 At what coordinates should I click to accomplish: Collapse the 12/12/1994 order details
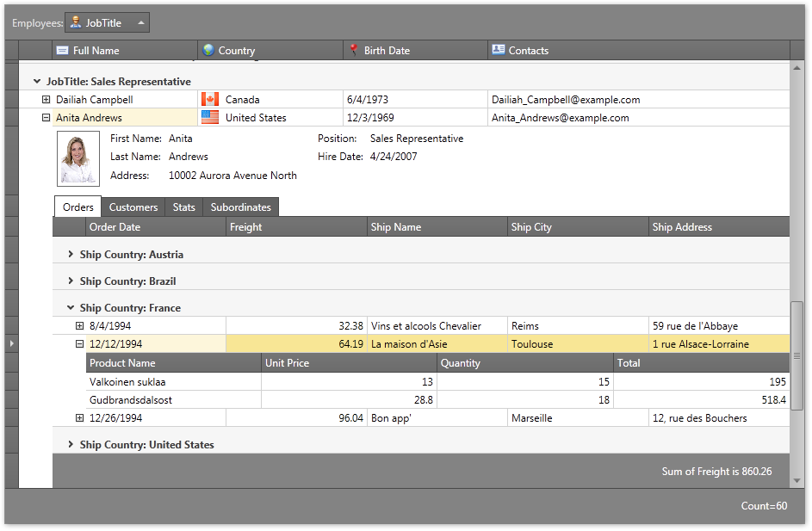tap(79, 344)
